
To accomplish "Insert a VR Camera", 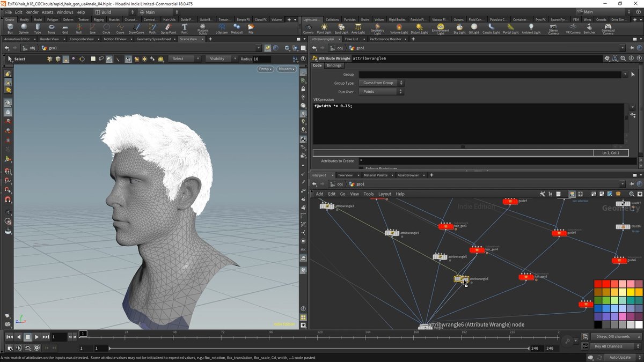I will coord(573,28).
